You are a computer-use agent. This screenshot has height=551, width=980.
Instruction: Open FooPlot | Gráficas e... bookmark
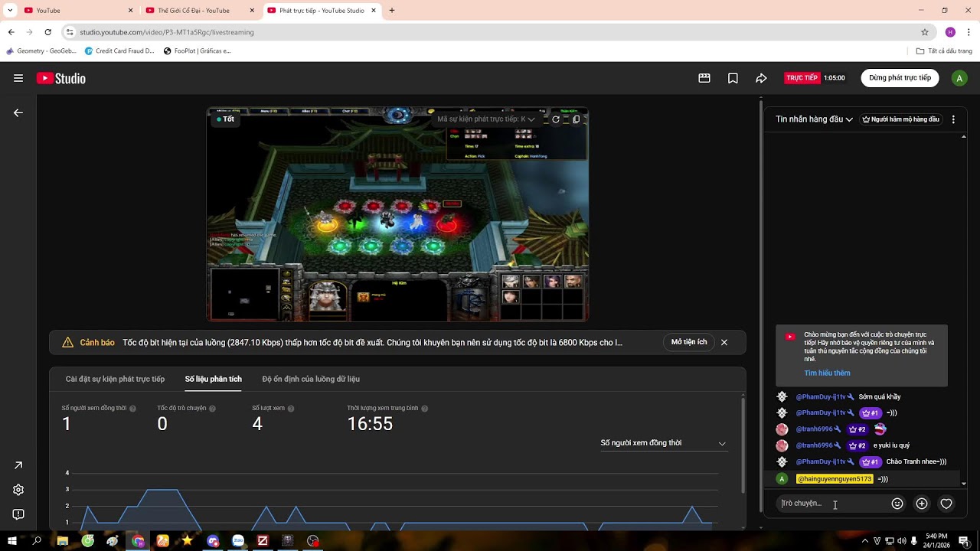click(197, 51)
